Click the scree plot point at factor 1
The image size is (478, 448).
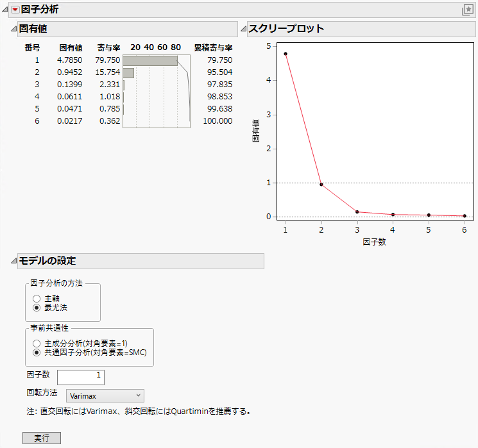click(x=286, y=54)
